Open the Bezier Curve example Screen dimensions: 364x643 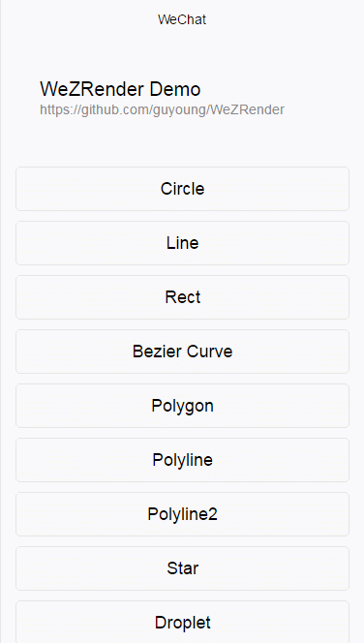click(182, 352)
